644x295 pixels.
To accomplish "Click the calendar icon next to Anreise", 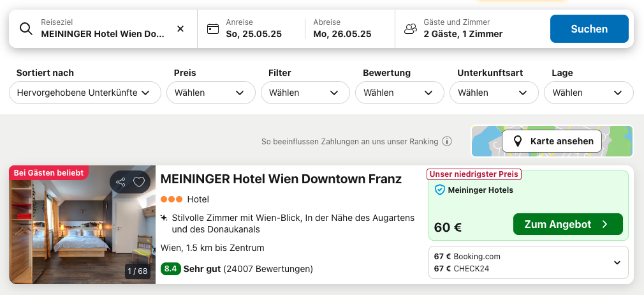I will coord(213,29).
